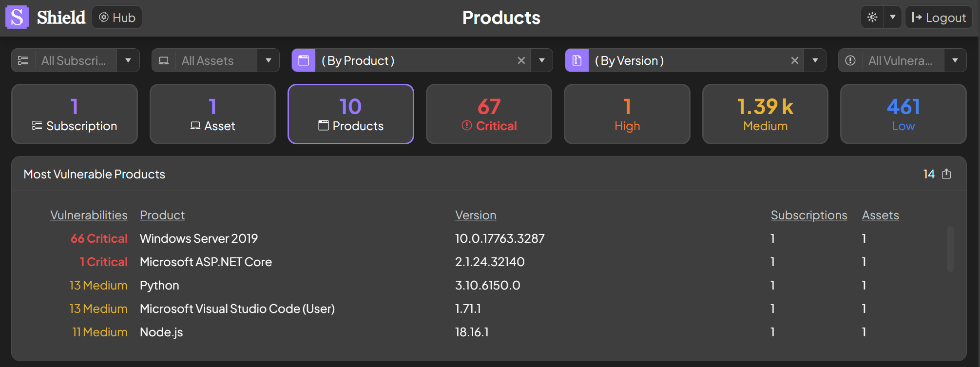Click the table vertical scrollbar
Viewport: 980px width, 367px height.
[950, 249]
